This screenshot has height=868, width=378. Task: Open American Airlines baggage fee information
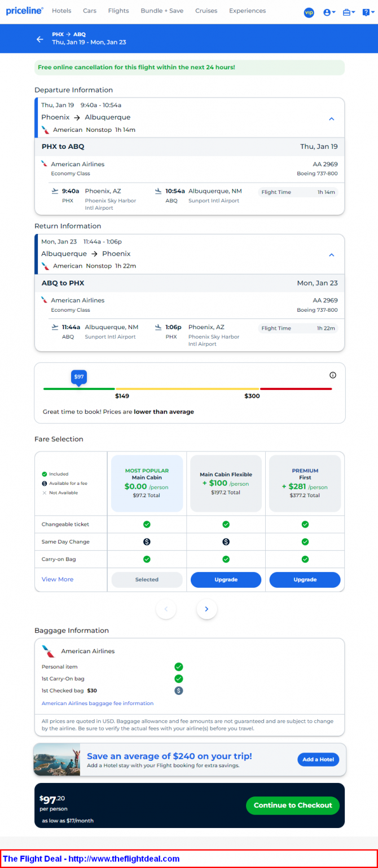98,703
